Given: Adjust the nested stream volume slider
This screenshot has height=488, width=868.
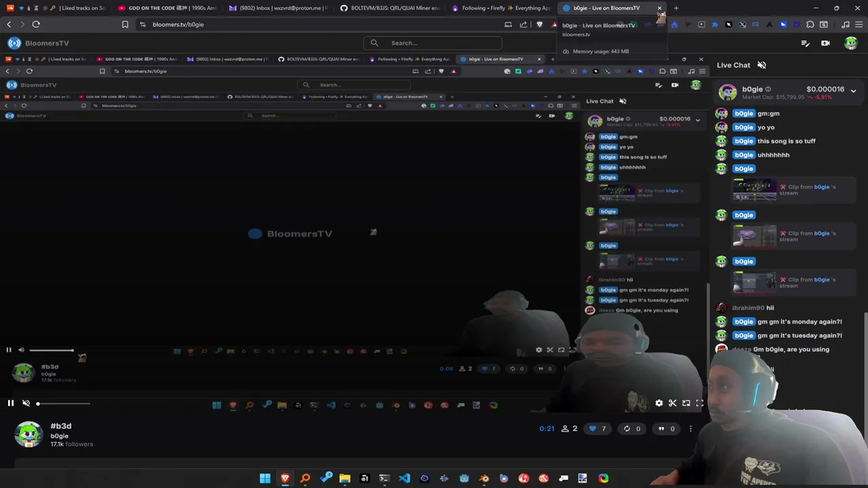Looking at the screenshot, I should [x=51, y=350].
